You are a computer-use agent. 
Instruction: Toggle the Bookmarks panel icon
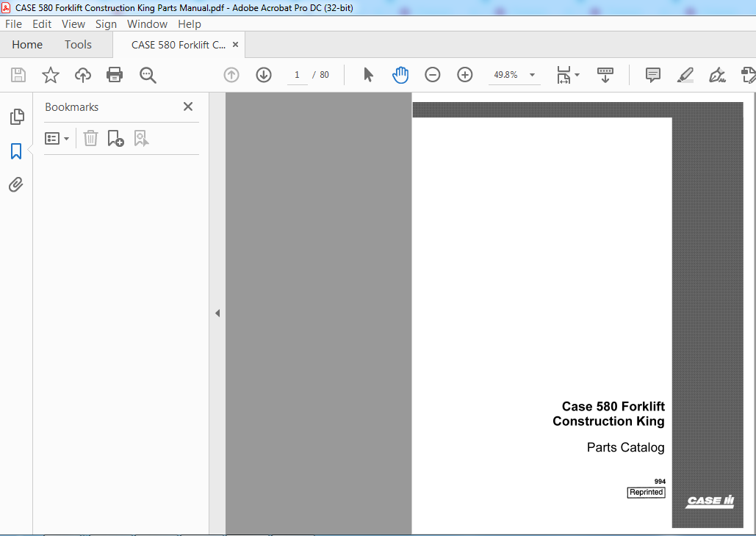[16, 151]
